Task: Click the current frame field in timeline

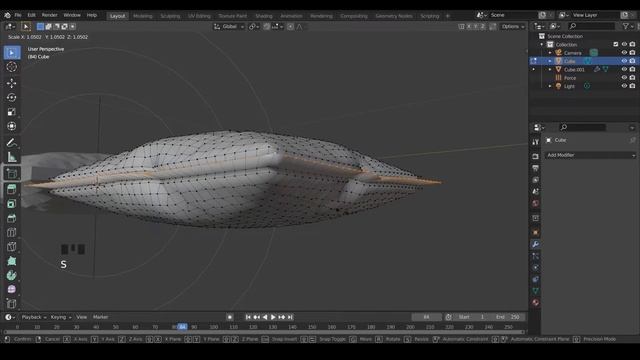Action: [x=426, y=317]
